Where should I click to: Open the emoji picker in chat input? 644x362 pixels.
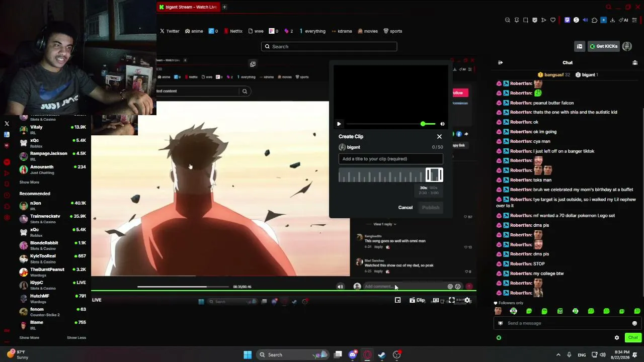[634, 323]
